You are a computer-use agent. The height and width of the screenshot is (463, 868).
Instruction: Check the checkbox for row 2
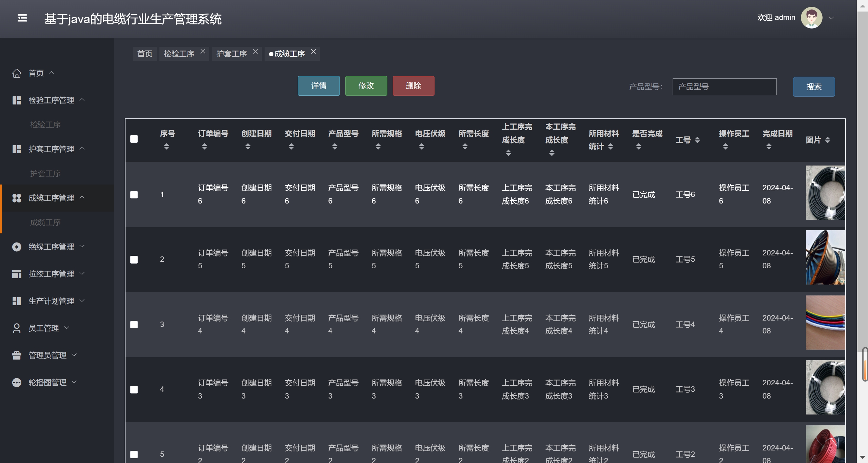click(134, 260)
